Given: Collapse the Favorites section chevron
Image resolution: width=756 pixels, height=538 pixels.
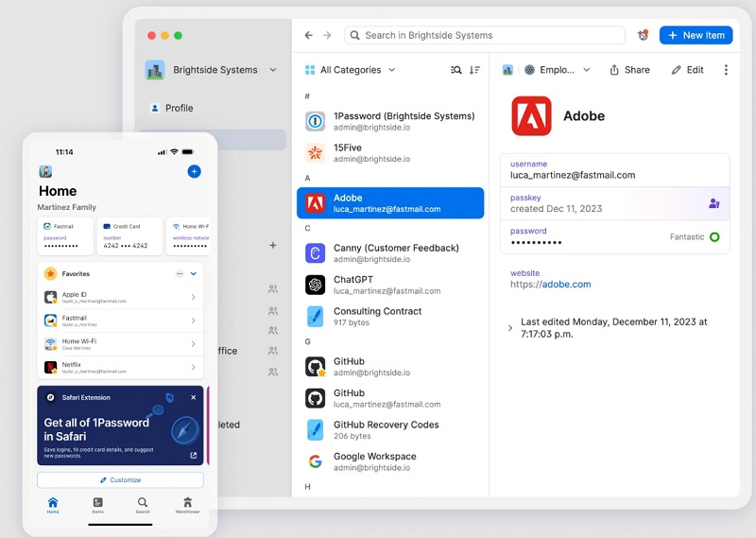Looking at the screenshot, I should (x=194, y=273).
